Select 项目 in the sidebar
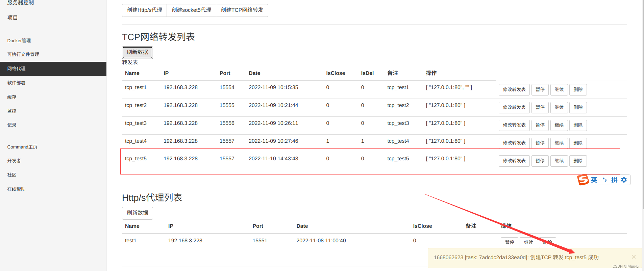The width and height of the screenshot is (644, 271). coord(13,18)
